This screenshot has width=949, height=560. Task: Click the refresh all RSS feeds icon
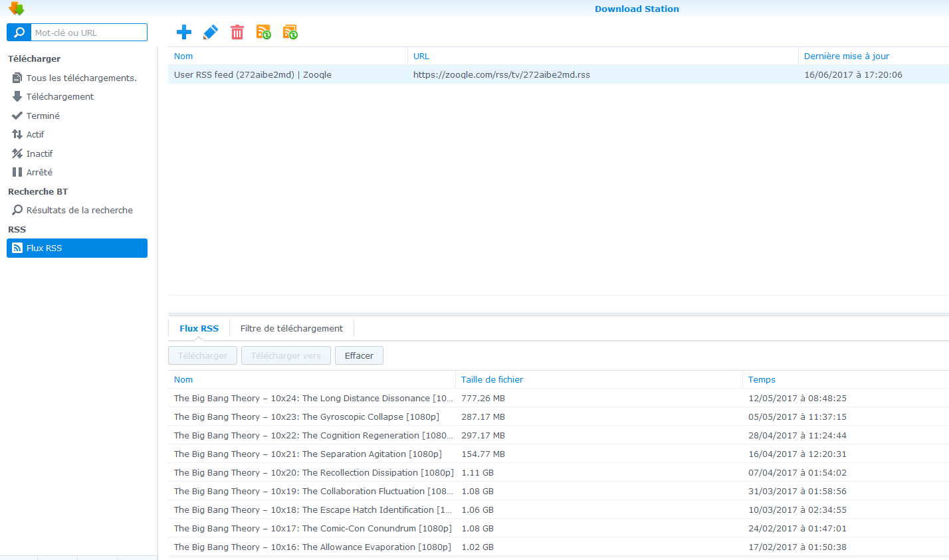click(x=290, y=32)
